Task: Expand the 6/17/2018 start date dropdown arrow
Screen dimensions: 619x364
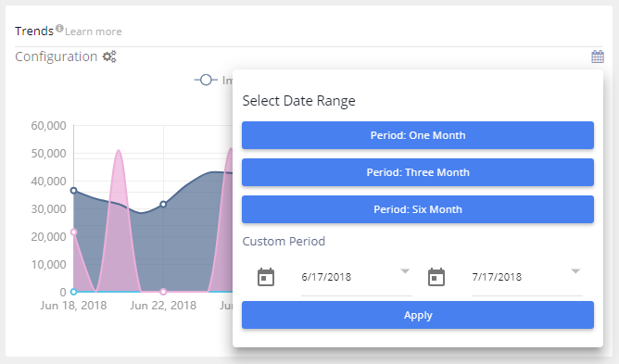Action: (x=405, y=271)
